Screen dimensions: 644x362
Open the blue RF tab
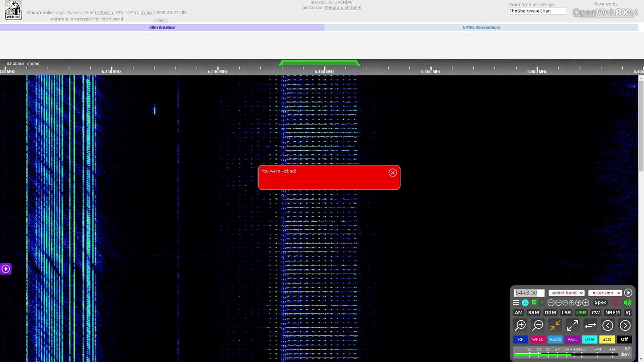[520, 339]
